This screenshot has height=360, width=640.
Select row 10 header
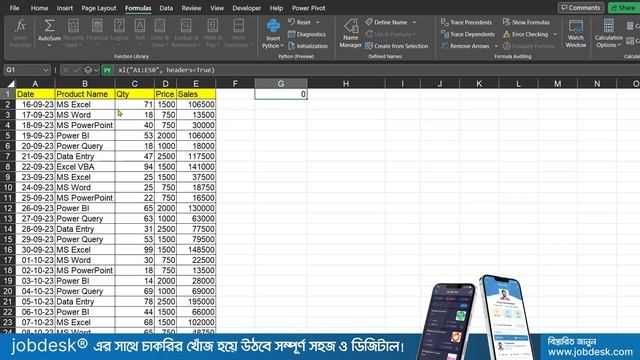coord(8,187)
